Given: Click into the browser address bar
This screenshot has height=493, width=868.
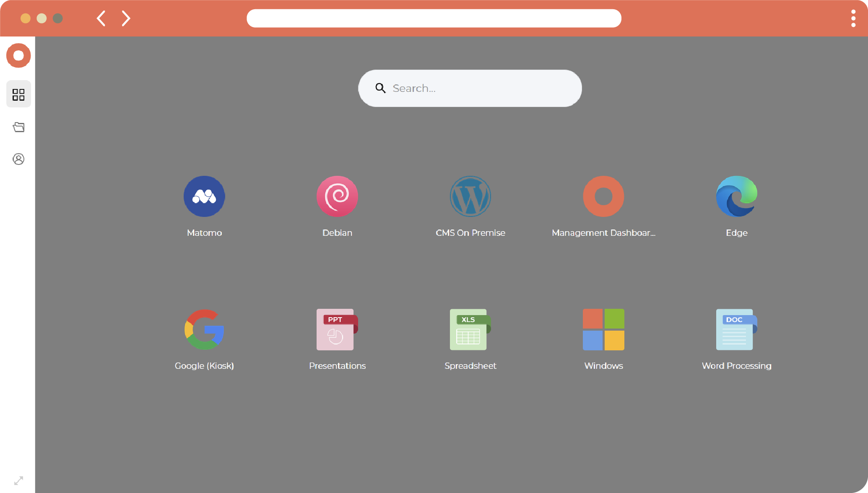Looking at the screenshot, I should pyautogui.click(x=434, y=18).
